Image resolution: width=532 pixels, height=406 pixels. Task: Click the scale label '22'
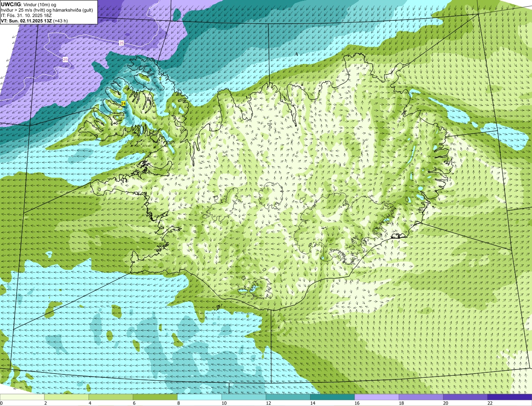490,403
